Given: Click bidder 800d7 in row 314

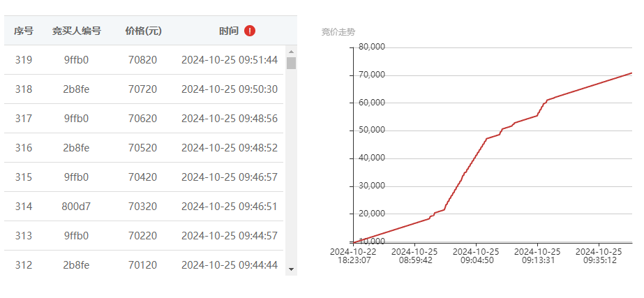Looking at the screenshot, I should (76, 207).
